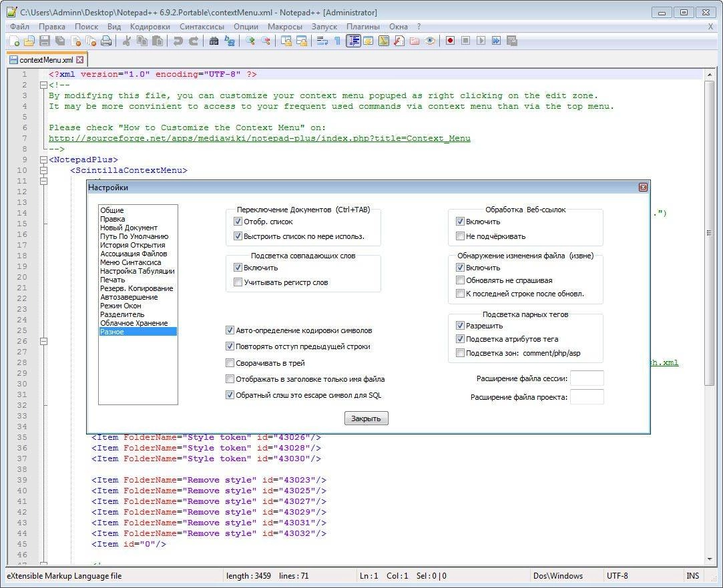Open the Document Map toolbar icon
This screenshot has width=723, height=588.
(x=384, y=41)
